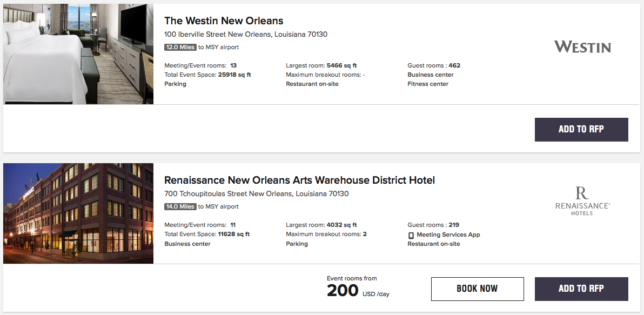Add the Renaissance hotel to RFP
The image size is (644, 315).
[581, 289]
